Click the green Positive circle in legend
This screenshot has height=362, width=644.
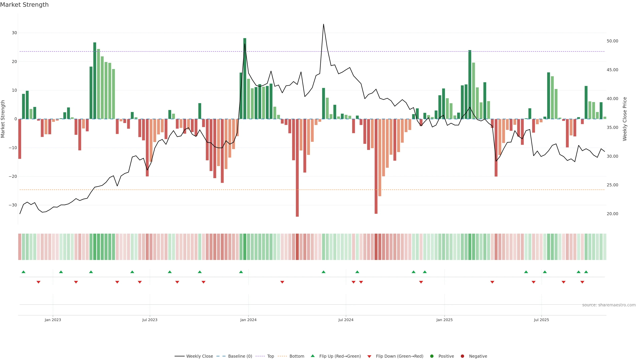432,356
